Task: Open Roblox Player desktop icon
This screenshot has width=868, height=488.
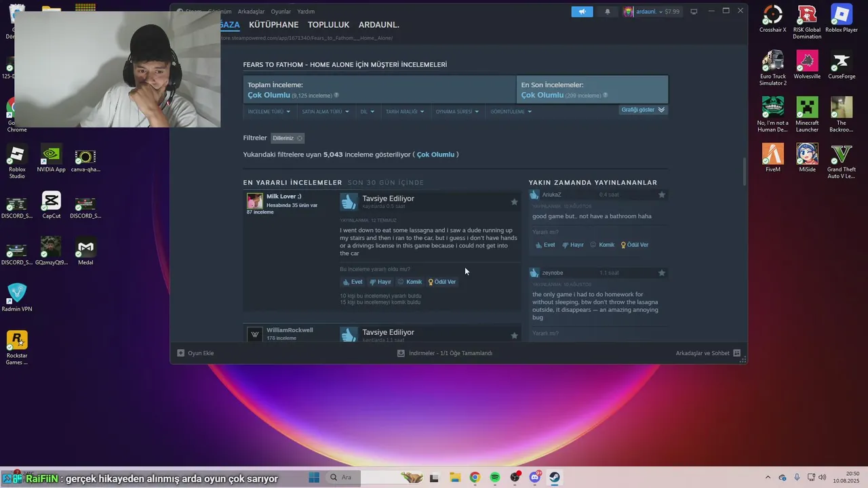Action: (x=842, y=19)
